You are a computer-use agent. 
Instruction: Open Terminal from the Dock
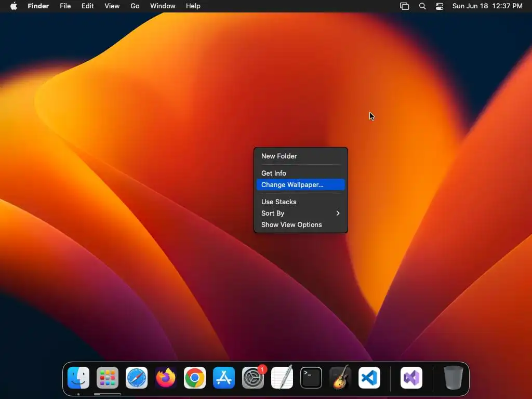click(311, 378)
